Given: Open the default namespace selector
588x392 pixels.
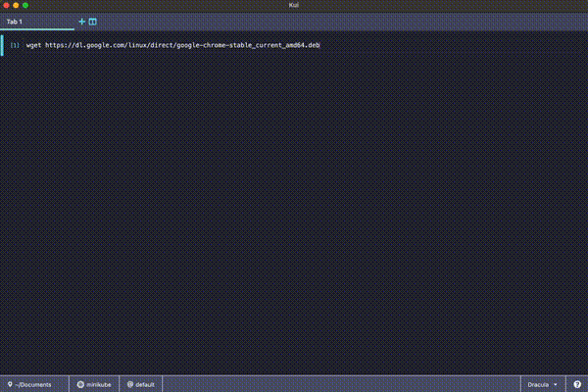Looking at the screenshot, I should click(145, 385).
